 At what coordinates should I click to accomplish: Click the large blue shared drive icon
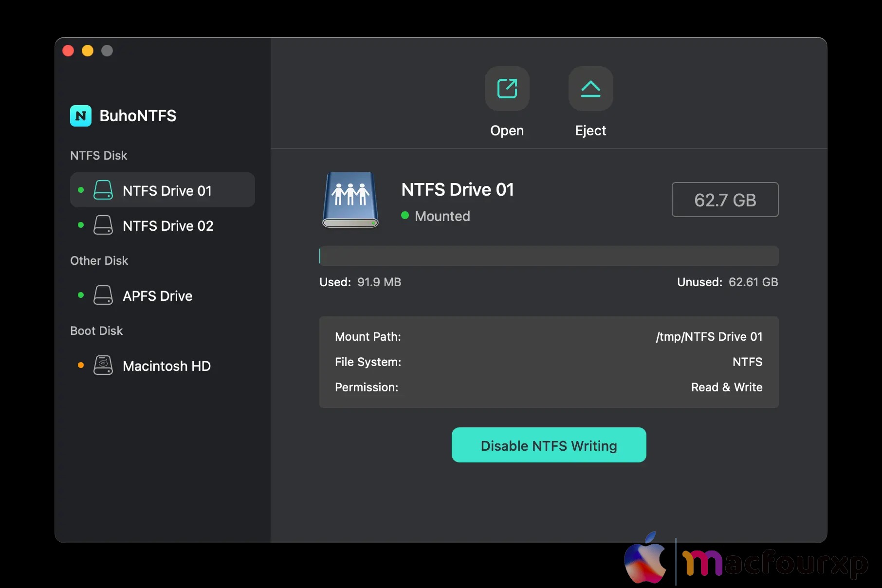pyautogui.click(x=350, y=200)
